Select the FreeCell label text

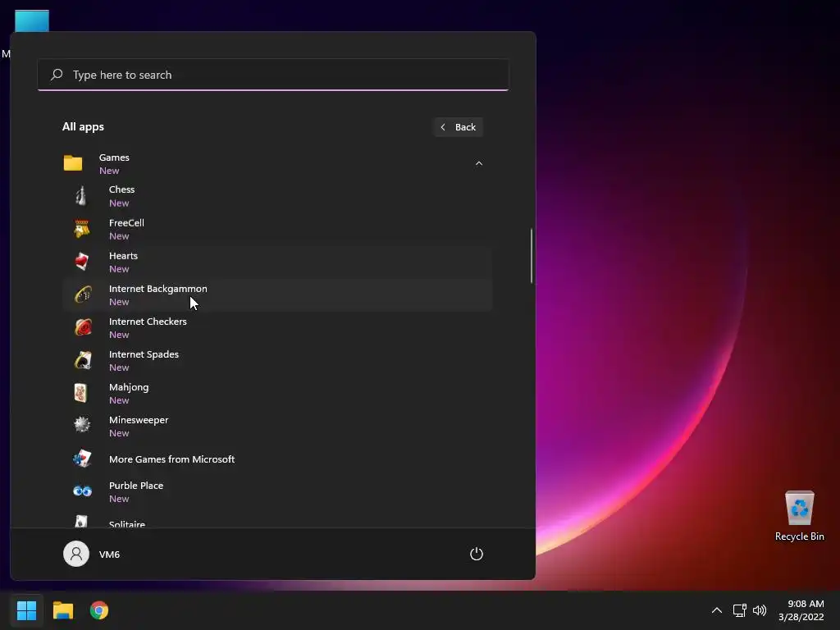[x=126, y=223]
